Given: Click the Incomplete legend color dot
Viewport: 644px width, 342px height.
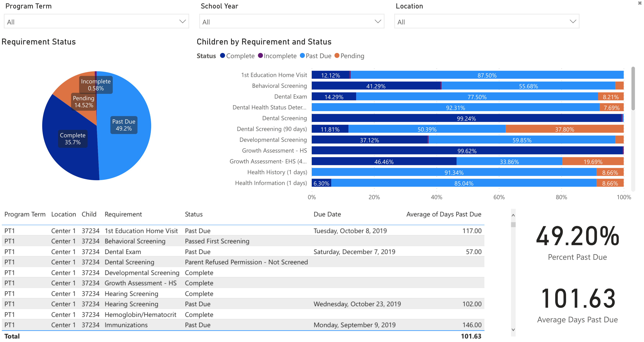Looking at the screenshot, I should [x=260, y=55].
